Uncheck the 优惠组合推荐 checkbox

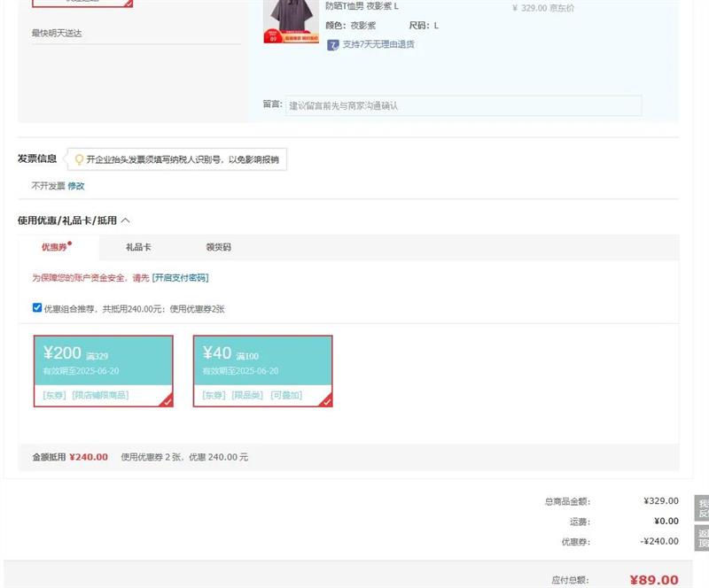[x=37, y=308]
